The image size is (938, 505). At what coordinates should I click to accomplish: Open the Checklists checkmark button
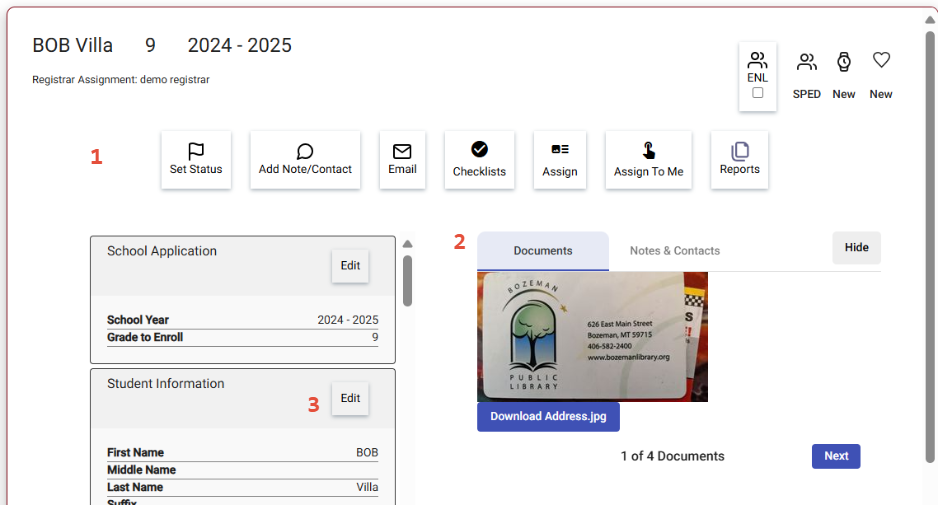coord(479,160)
